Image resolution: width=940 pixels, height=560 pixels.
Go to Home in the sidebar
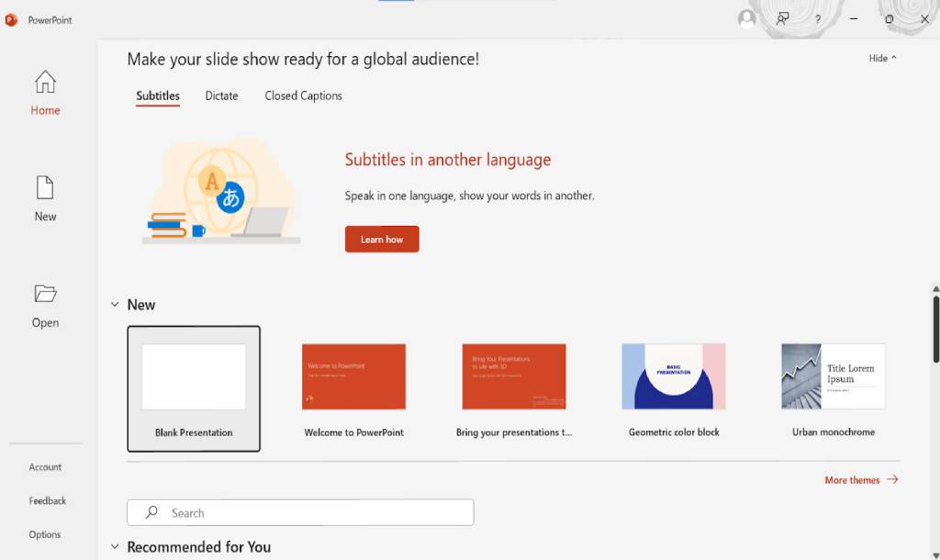tap(45, 93)
